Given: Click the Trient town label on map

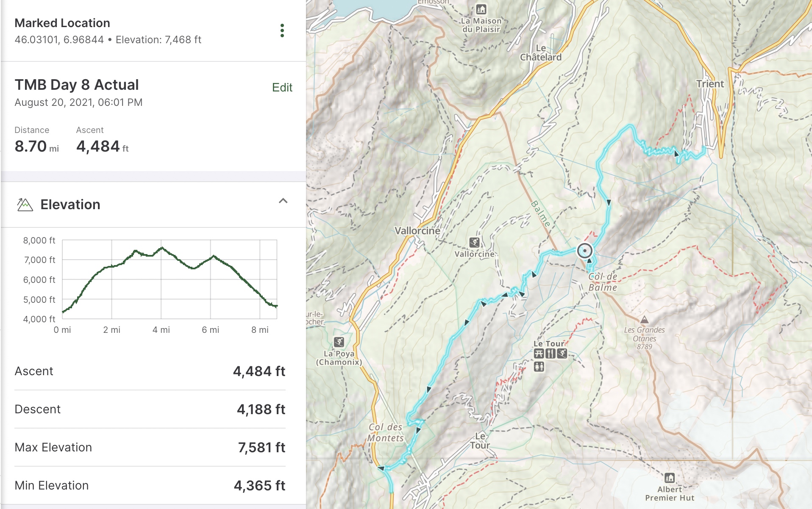Looking at the screenshot, I should point(710,84).
